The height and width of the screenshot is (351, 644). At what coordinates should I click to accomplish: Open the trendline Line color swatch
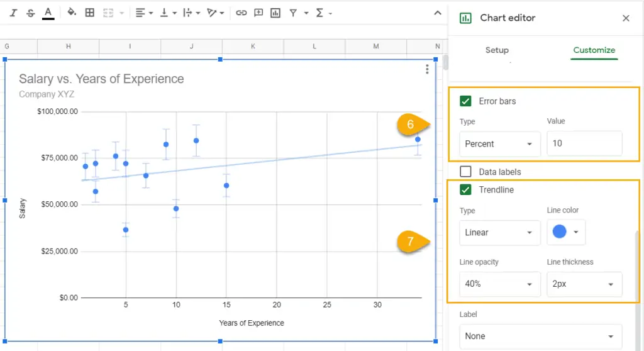pos(566,233)
